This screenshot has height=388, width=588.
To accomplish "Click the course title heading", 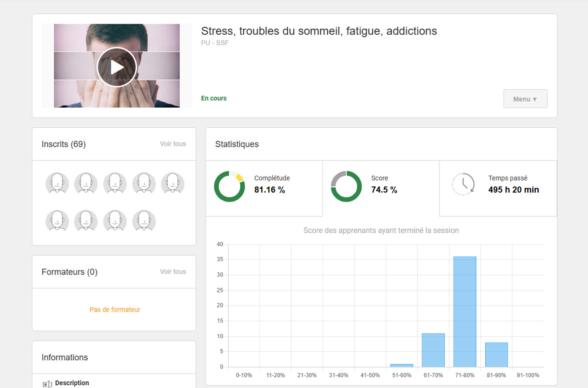I will click(318, 31).
